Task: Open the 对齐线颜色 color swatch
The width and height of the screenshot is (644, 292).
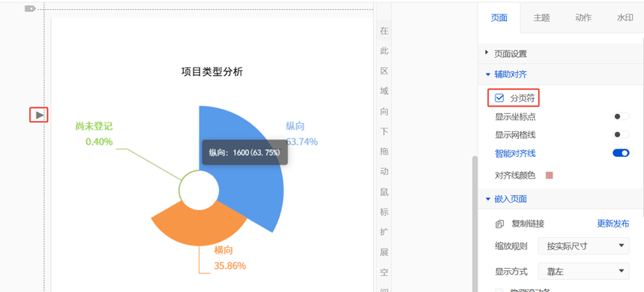Action: pos(549,175)
